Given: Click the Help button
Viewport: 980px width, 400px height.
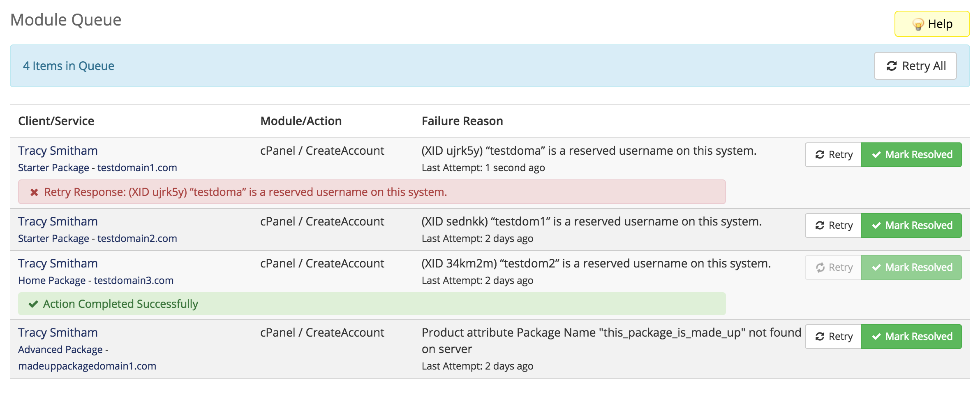Looking at the screenshot, I should click(x=932, y=24).
